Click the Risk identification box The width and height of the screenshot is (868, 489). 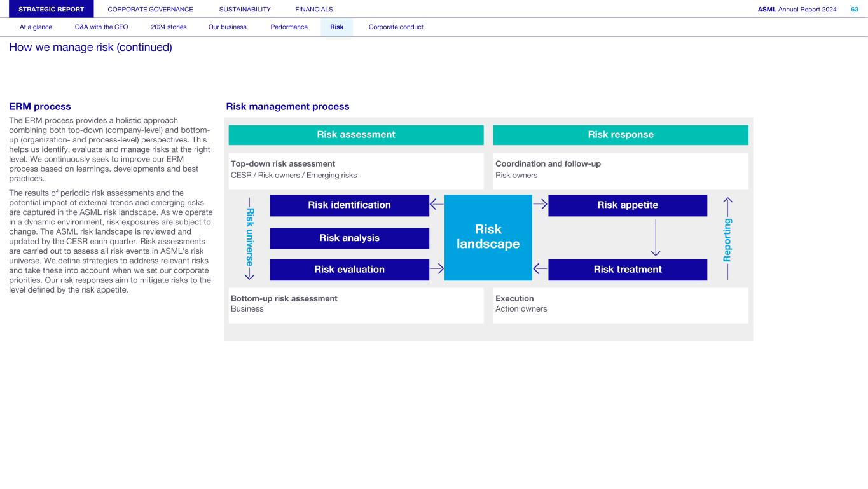[x=349, y=205]
